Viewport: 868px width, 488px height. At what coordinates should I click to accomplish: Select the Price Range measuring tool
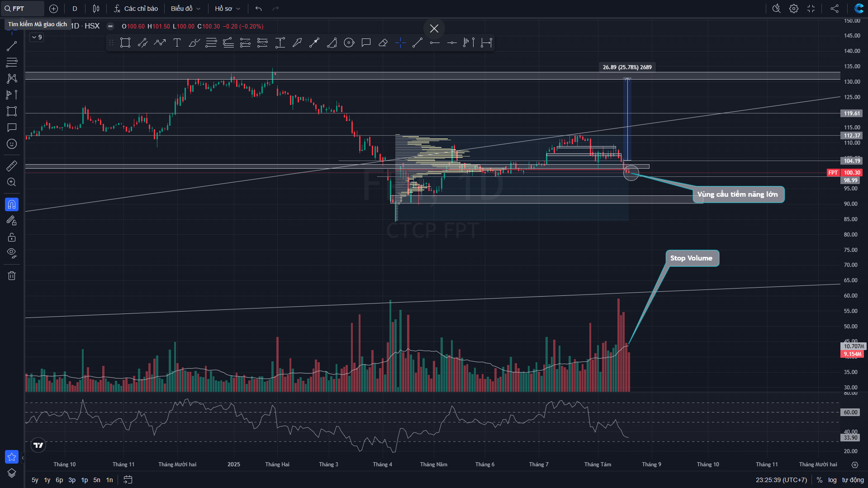[280, 43]
